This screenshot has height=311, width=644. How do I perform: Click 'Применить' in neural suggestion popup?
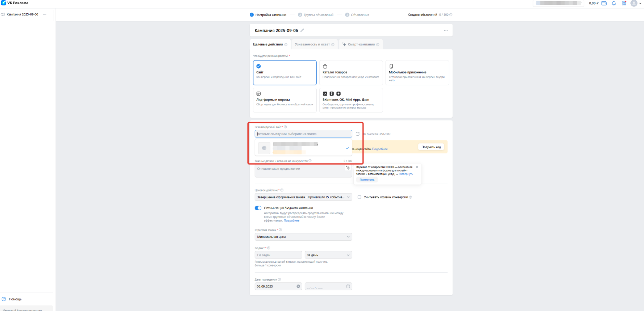coord(367,180)
